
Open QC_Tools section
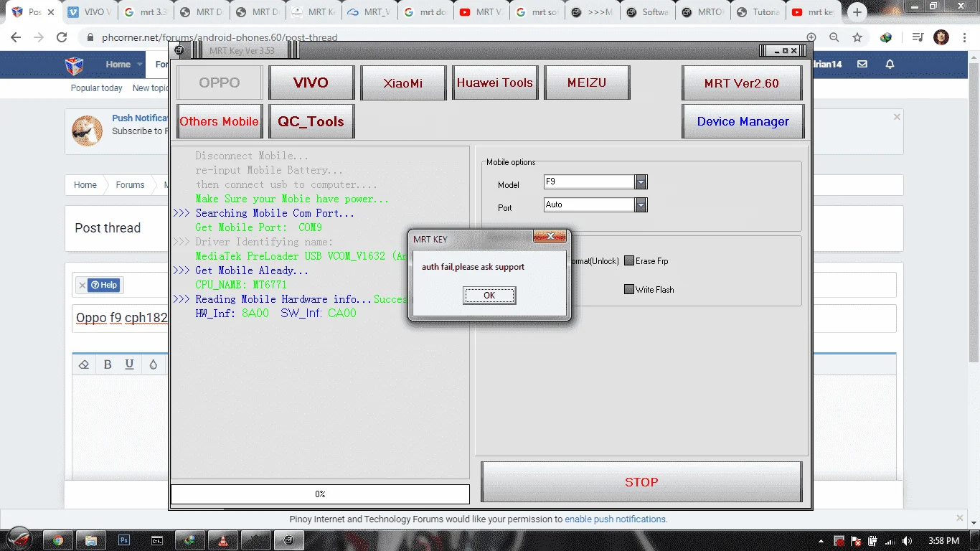click(311, 121)
